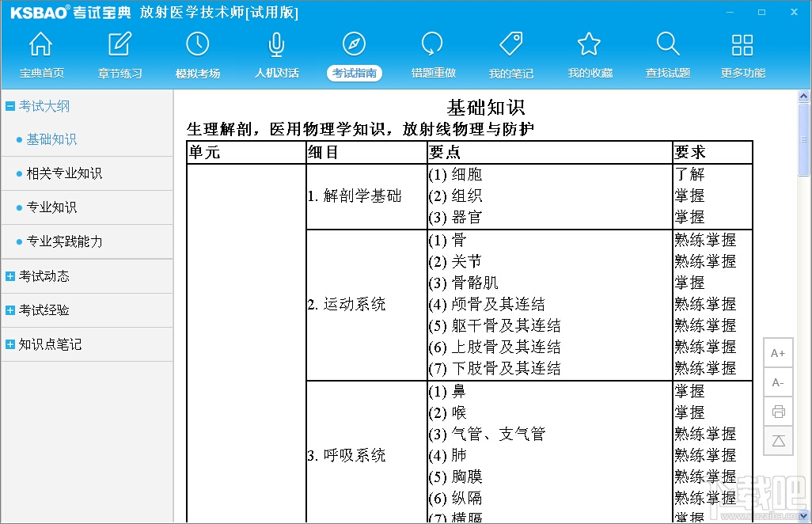Click the (1) 细胞 entry
Viewport: 812px width, 524px height.
tap(455, 174)
